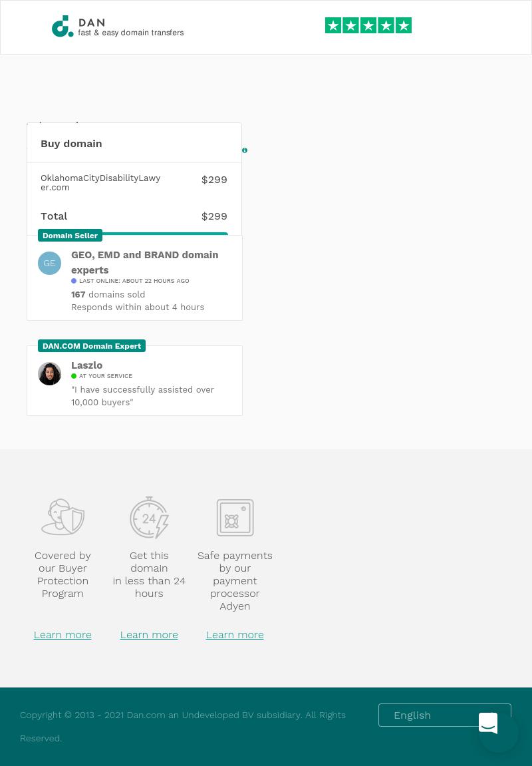Click the Laszlo expert name
The image size is (532, 766).
click(86, 365)
